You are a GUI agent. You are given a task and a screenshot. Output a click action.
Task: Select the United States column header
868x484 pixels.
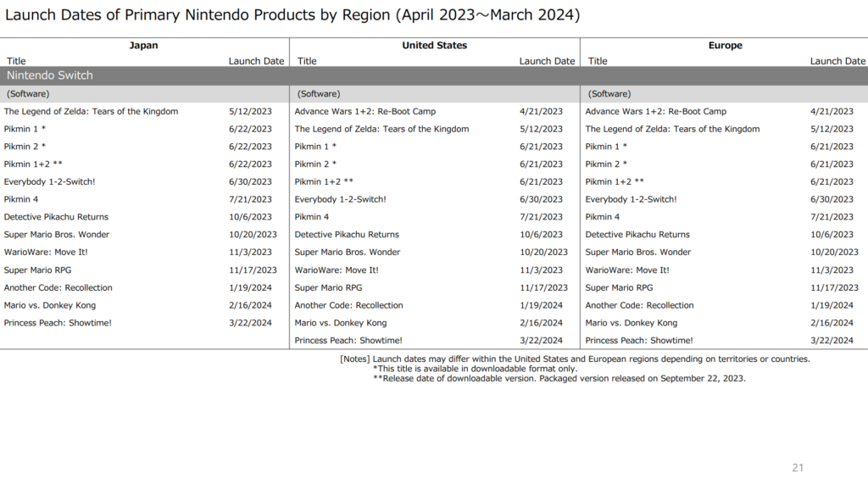[434, 46]
